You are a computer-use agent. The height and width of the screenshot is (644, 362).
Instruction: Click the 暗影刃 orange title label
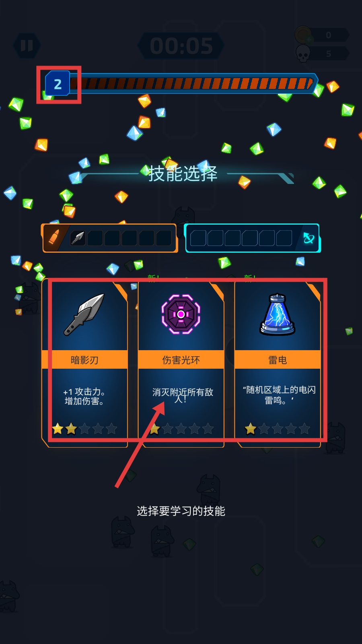pos(85,360)
